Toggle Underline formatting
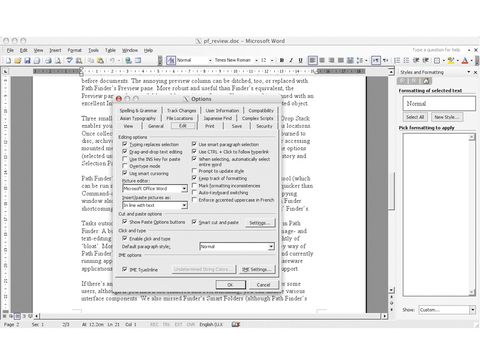This screenshot has height=360, width=480. 300,60
